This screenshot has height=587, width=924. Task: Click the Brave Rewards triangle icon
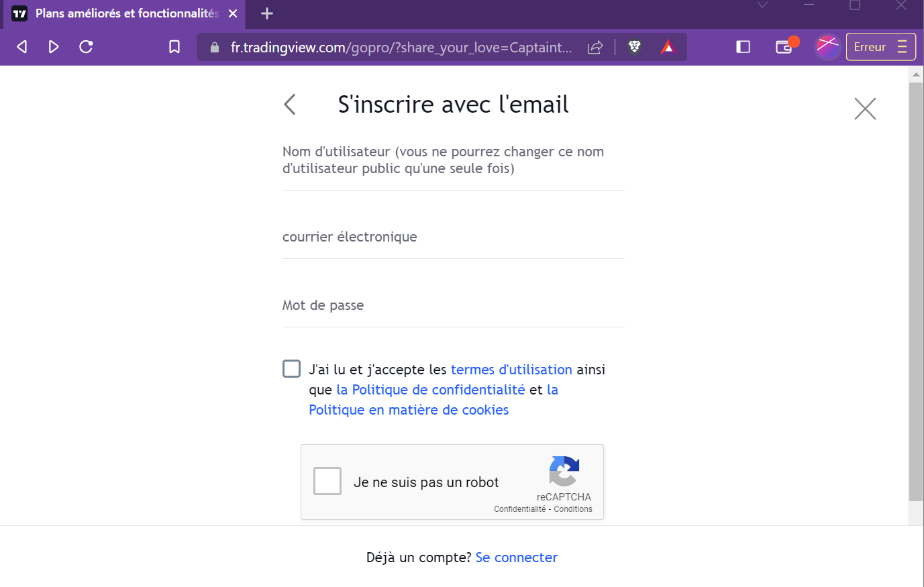pos(668,47)
